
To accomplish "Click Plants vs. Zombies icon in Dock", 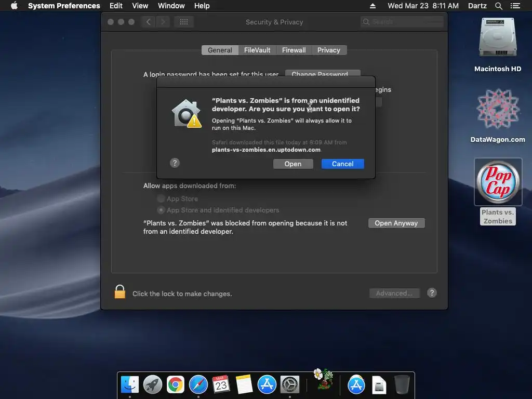I will (324, 379).
